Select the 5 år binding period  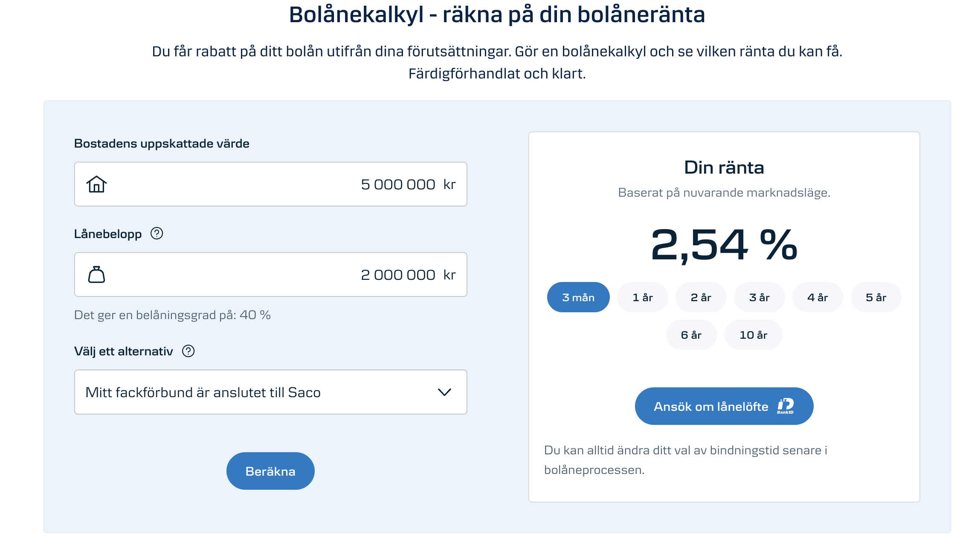(x=876, y=297)
